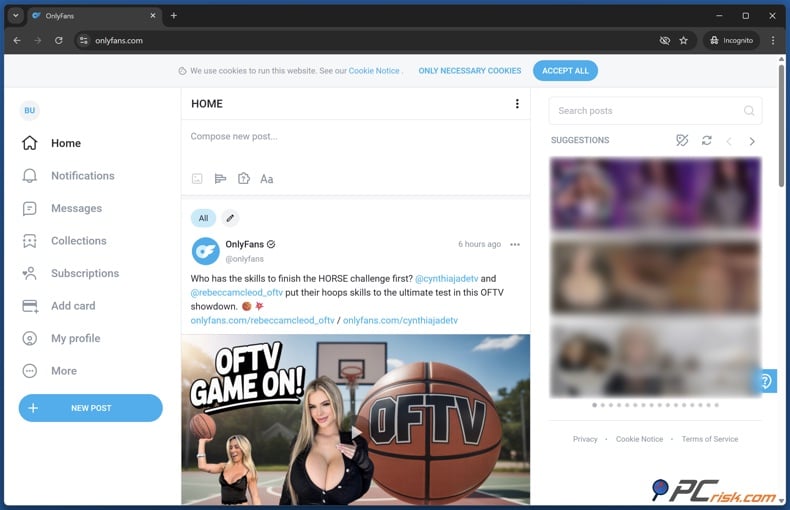
Task: Open the Chrome three-dot menu
Action: click(x=773, y=40)
